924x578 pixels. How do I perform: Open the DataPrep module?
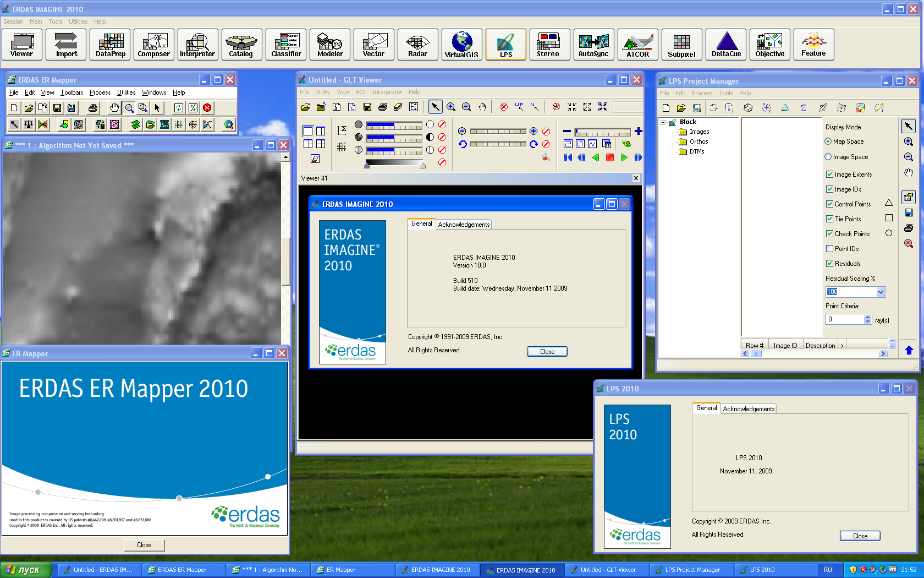[110, 44]
